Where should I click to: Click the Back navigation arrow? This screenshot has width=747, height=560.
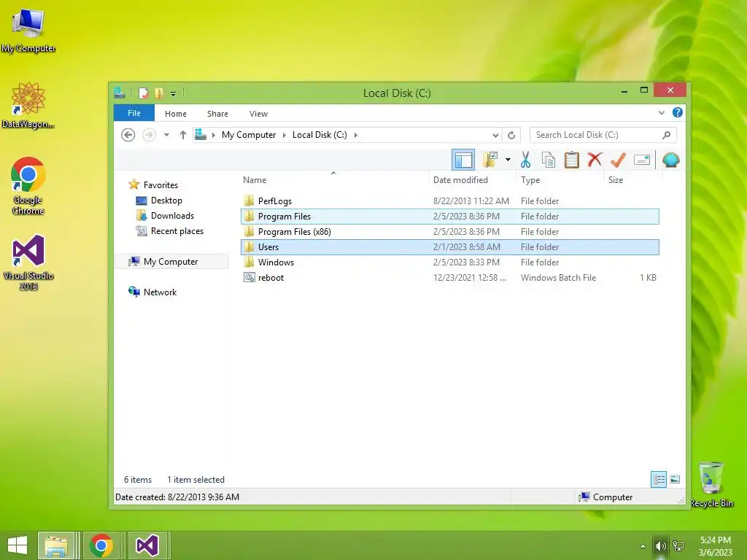[x=128, y=135]
